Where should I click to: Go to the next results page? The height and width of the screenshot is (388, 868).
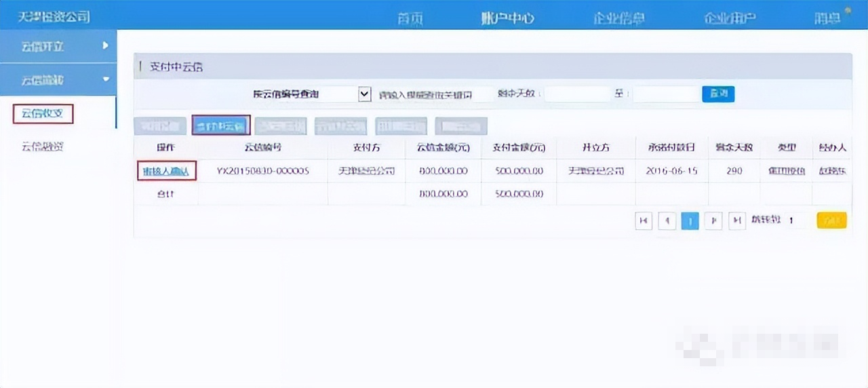[713, 220]
